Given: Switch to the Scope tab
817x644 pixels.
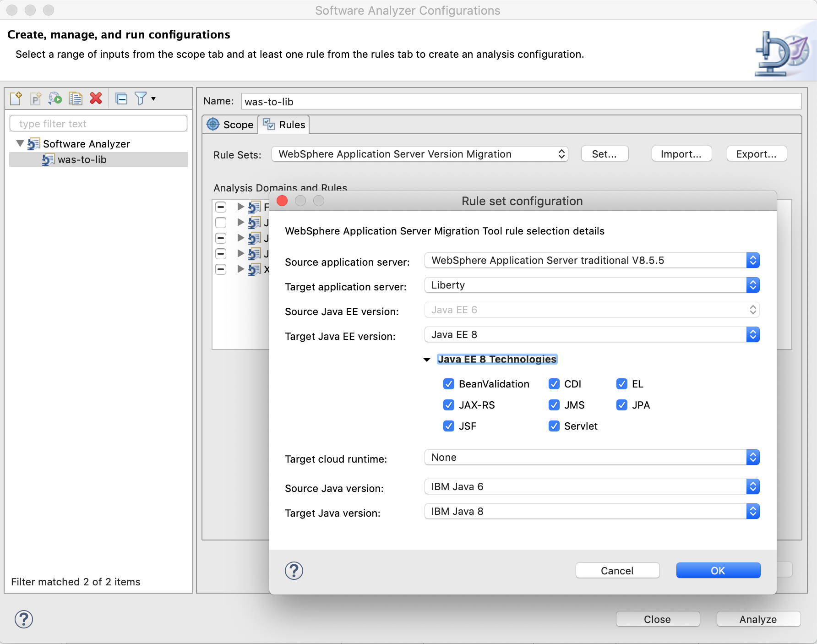Looking at the screenshot, I should coord(230,125).
